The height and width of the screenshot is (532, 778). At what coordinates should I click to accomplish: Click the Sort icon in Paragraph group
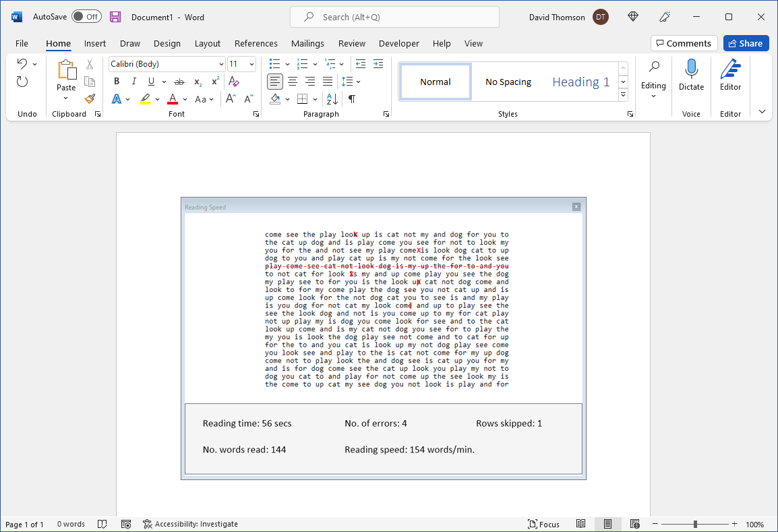332,99
